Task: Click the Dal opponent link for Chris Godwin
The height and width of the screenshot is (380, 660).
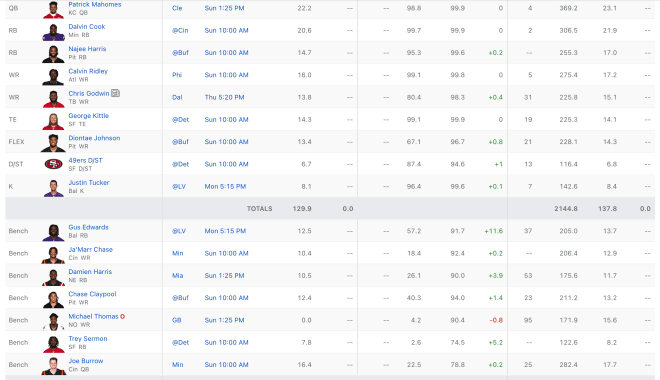Action: [177, 97]
